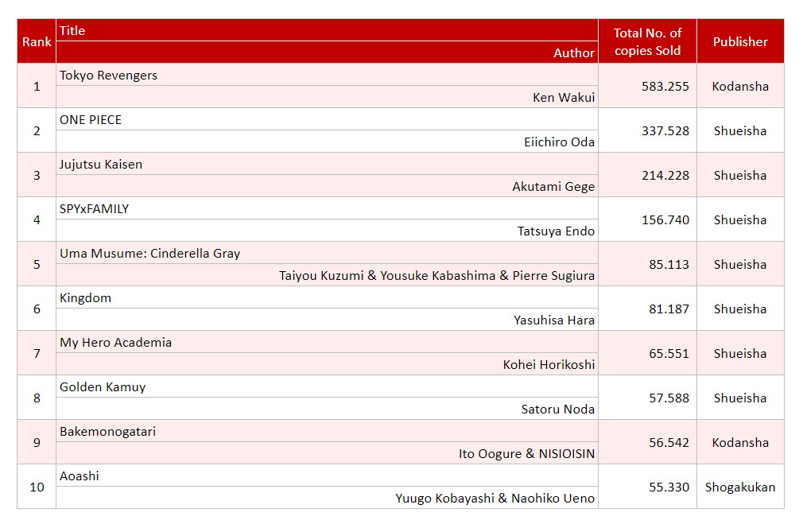Screen dimensions: 803x532
Task: Click rank number 6 cell
Action: tap(37, 309)
